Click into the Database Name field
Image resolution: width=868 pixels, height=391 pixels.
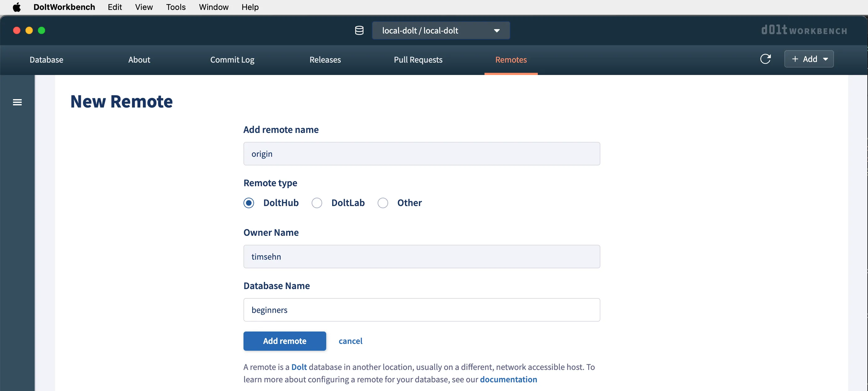point(421,310)
